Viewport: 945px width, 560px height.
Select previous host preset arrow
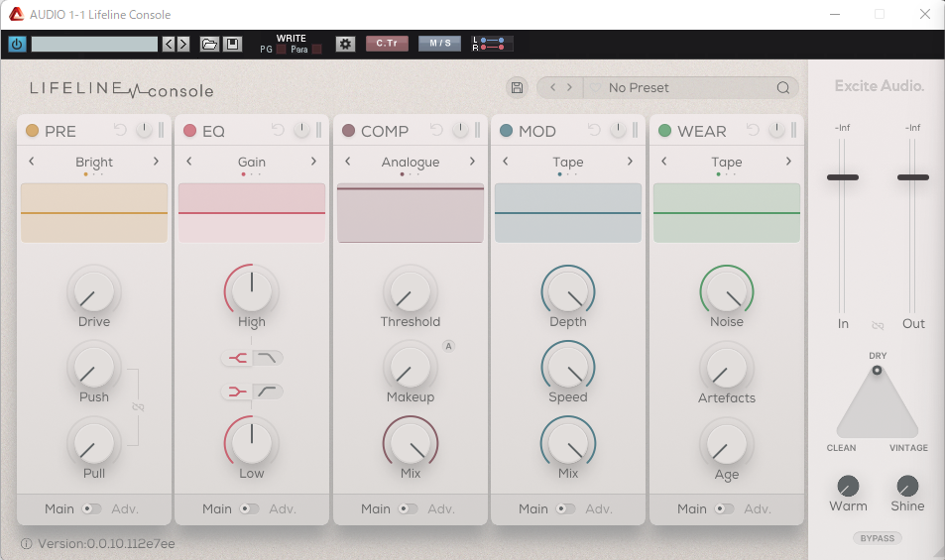click(x=169, y=44)
